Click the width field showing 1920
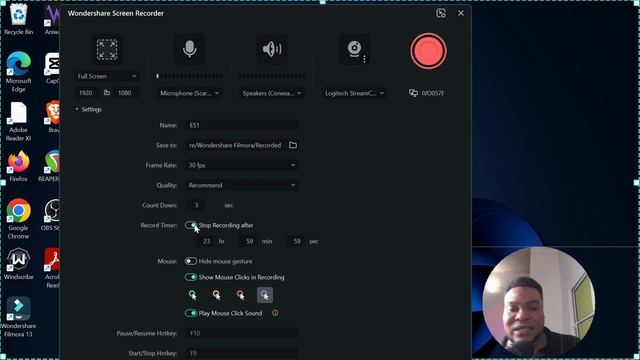The height and width of the screenshot is (360, 640). (x=87, y=93)
